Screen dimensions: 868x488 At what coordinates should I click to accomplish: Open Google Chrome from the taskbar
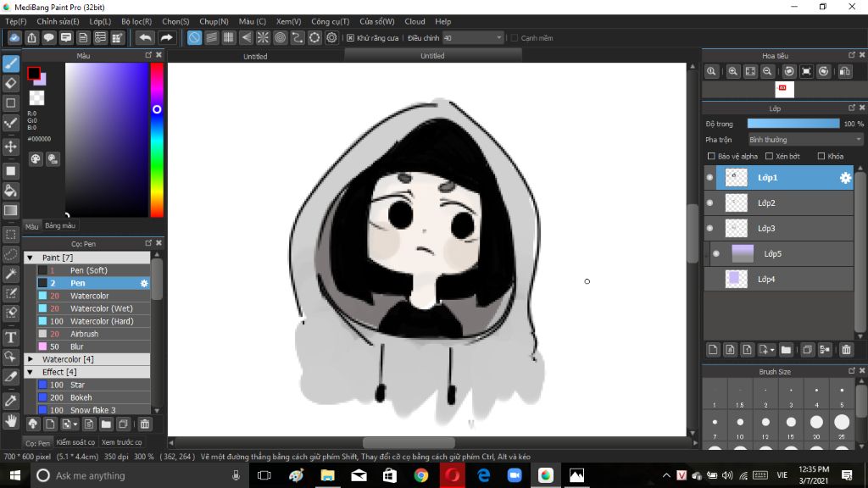click(x=421, y=475)
